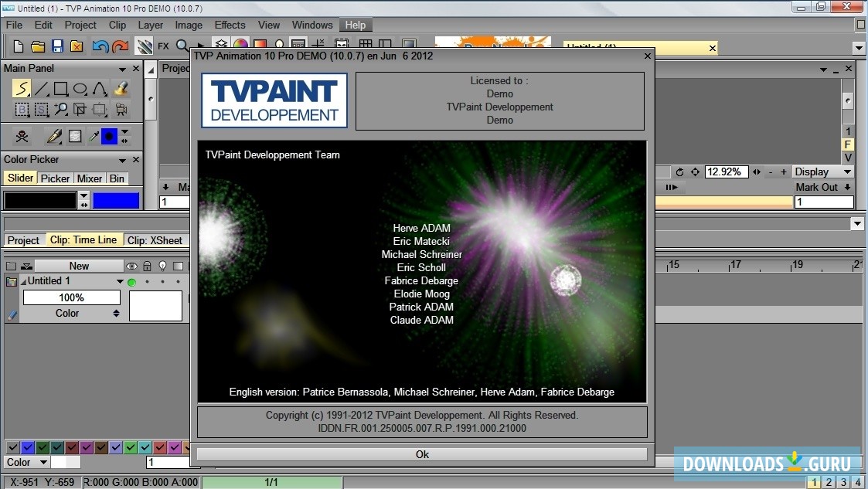
Task: Select the Ellipse drawing tool
Action: (x=81, y=87)
